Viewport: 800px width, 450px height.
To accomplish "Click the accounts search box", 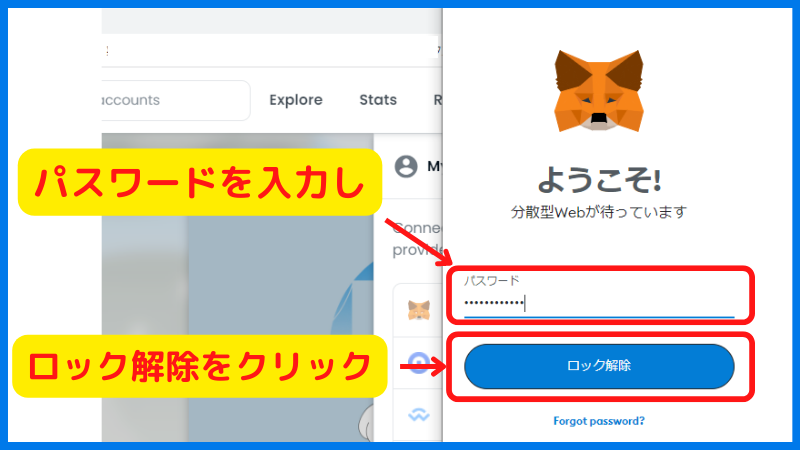I will coord(176,100).
